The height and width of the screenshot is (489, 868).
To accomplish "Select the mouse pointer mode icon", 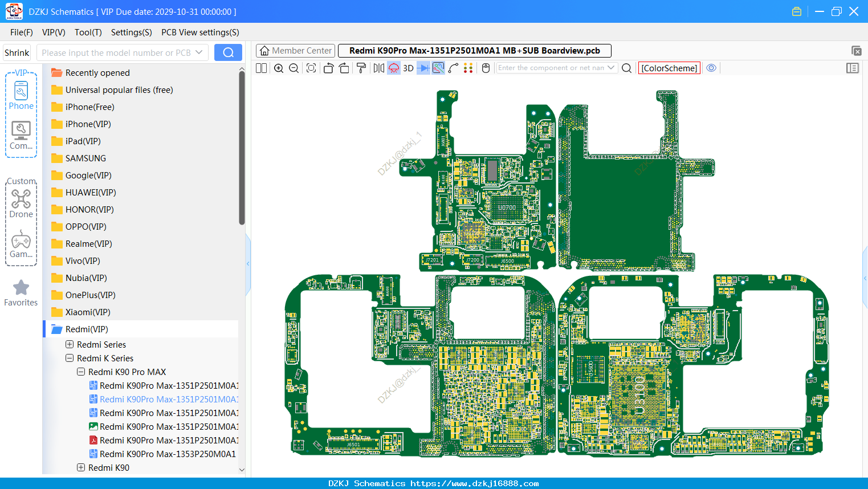I will click(486, 68).
